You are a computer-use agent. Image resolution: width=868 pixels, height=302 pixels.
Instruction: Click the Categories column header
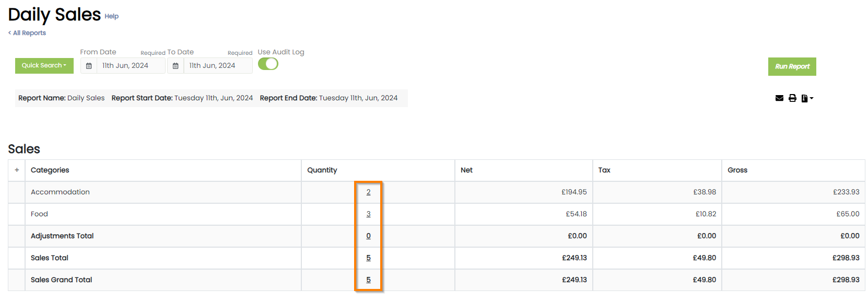pyautogui.click(x=50, y=170)
